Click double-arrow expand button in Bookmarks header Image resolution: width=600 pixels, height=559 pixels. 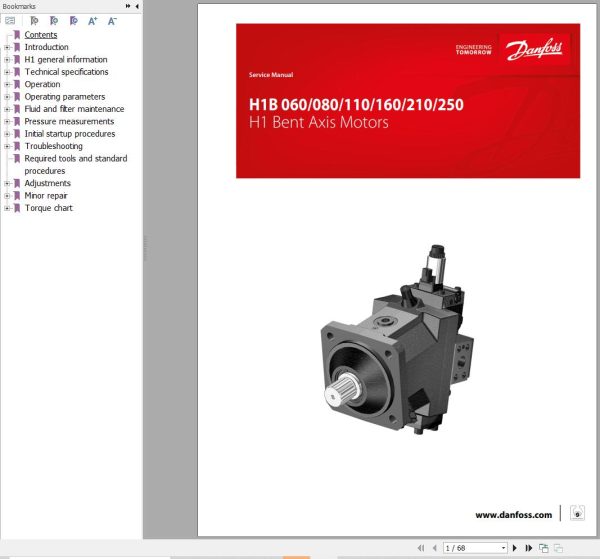[x=128, y=6]
